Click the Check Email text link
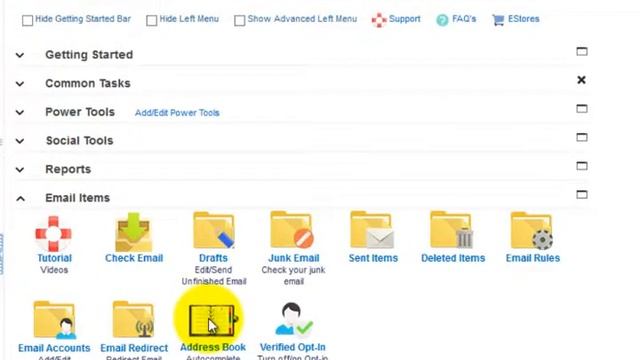This screenshot has height=360, width=640. (x=134, y=258)
